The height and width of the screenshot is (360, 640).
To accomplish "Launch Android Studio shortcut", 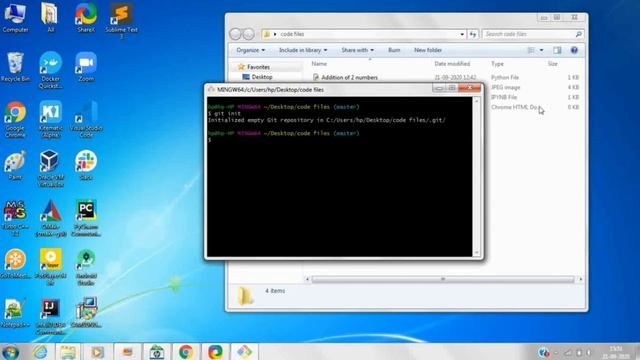I will click(86, 267).
